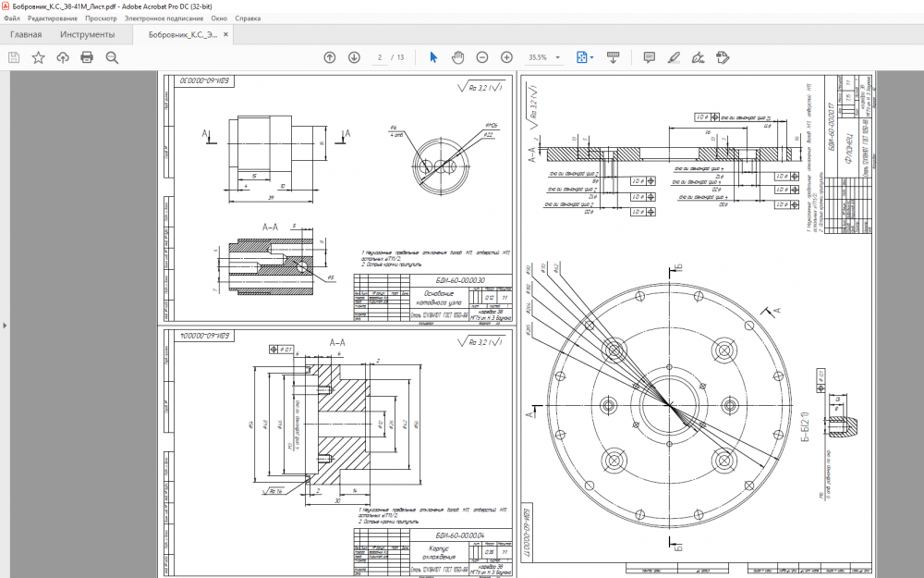
Task: Close the Бобровник document tab
Action: [225, 35]
